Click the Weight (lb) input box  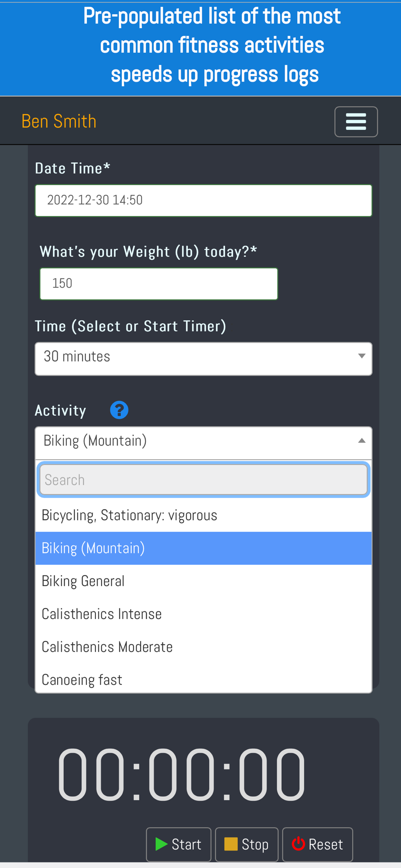tap(159, 284)
